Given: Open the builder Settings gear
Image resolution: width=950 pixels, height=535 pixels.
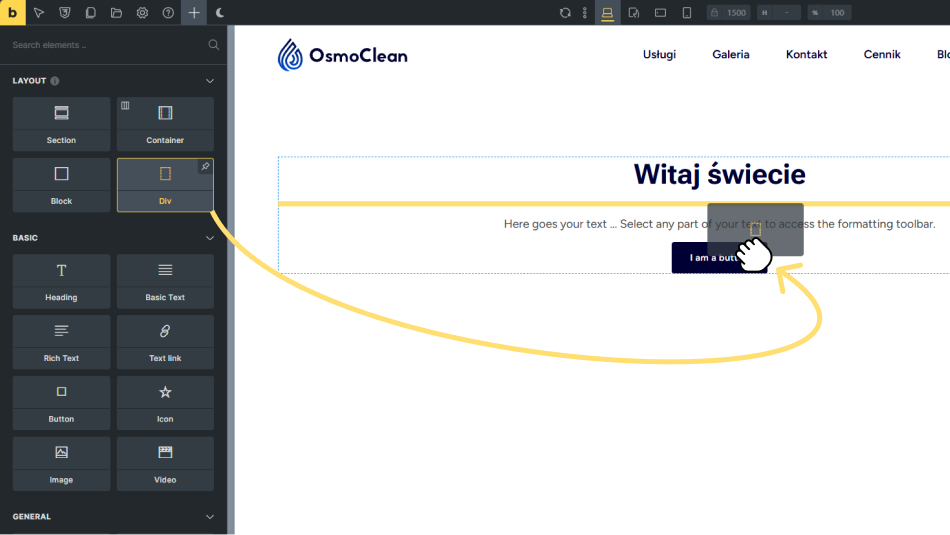Looking at the screenshot, I should [143, 13].
